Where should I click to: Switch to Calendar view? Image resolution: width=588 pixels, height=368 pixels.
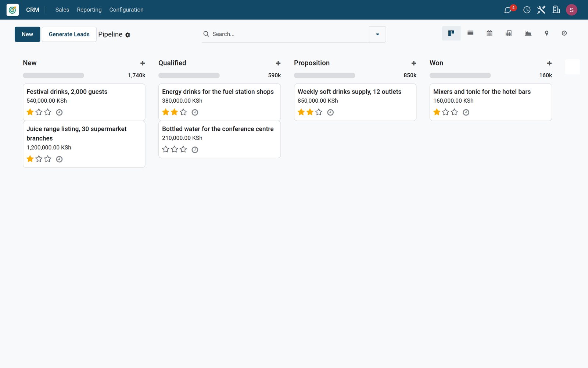(490, 33)
